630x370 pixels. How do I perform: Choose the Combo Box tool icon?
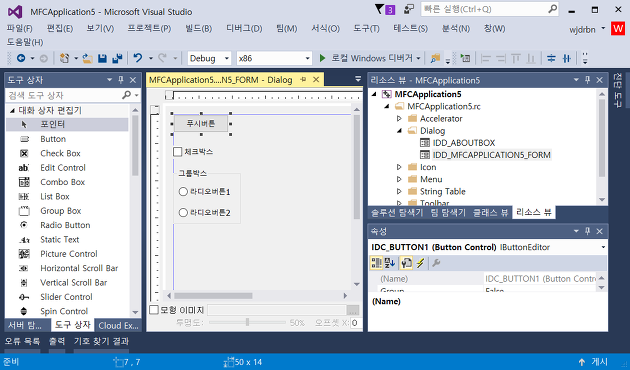(24, 182)
